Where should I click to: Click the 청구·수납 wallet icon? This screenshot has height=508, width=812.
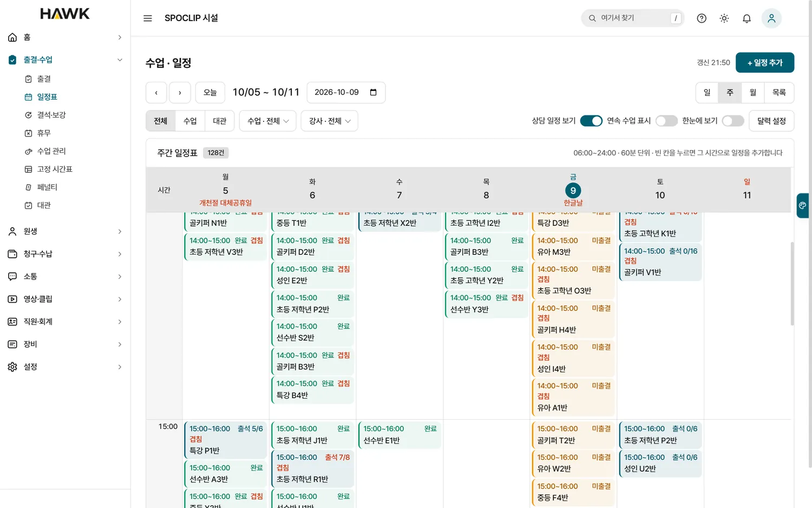pos(12,254)
